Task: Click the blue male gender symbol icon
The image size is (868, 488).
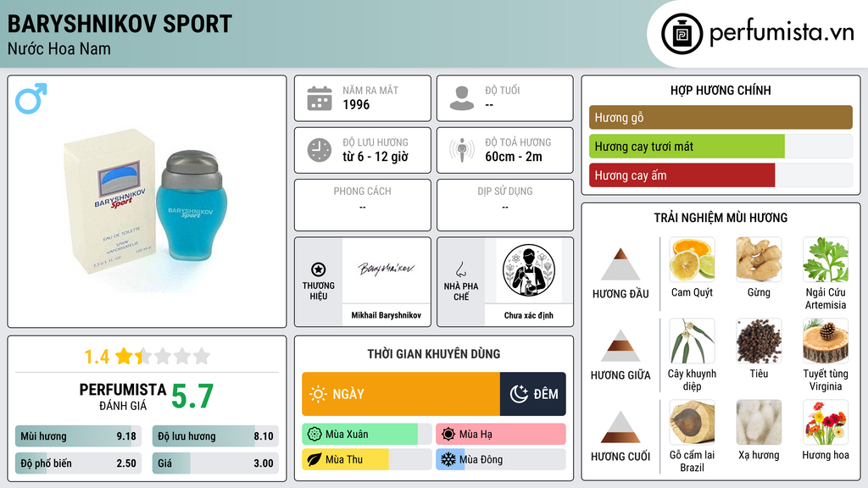Action: click(31, 98)
